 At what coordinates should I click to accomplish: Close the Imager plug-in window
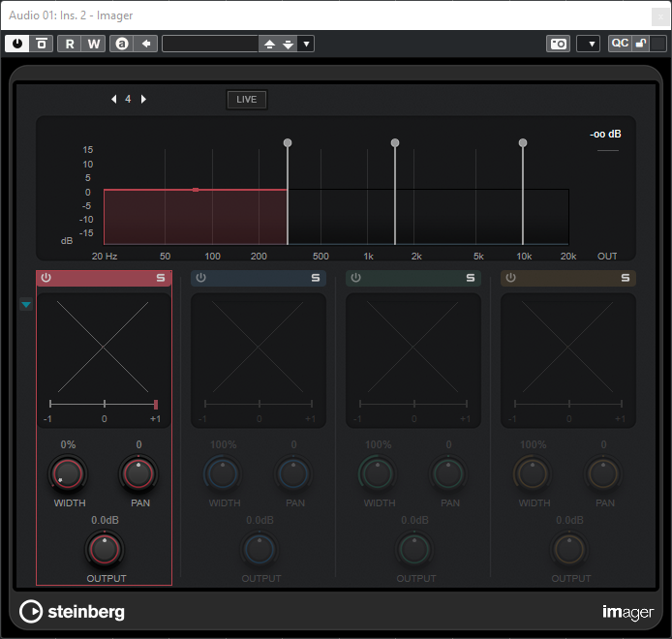point(660,16)
